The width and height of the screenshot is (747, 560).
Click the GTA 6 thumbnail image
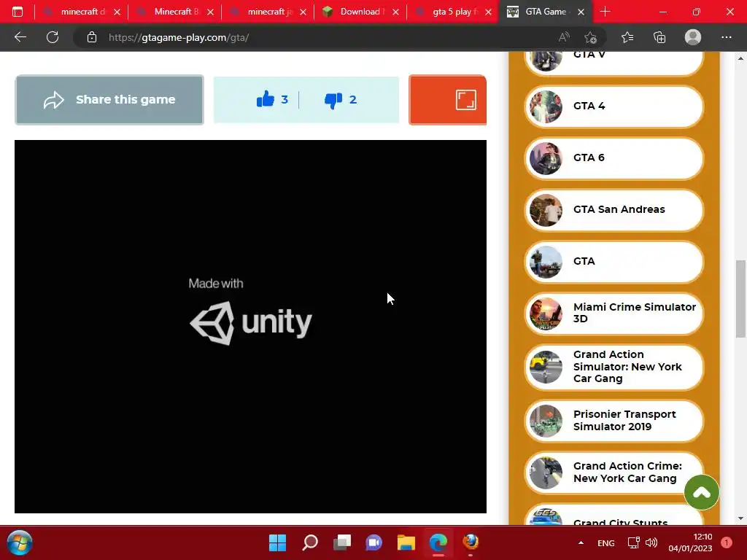click(546, 158)
